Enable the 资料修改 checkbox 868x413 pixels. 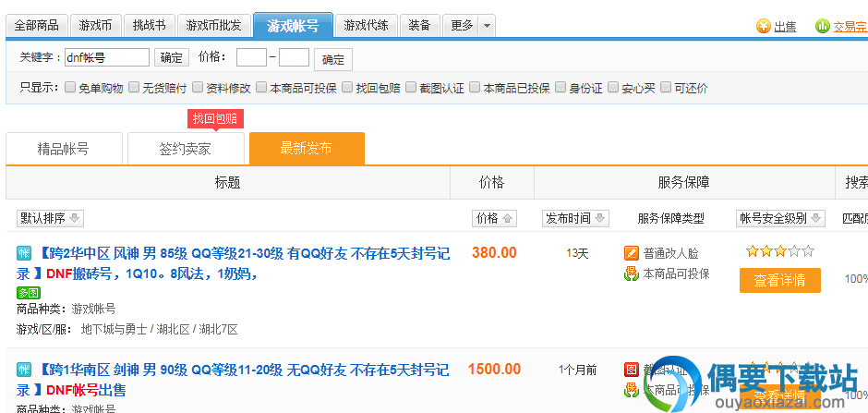point(198,87)
